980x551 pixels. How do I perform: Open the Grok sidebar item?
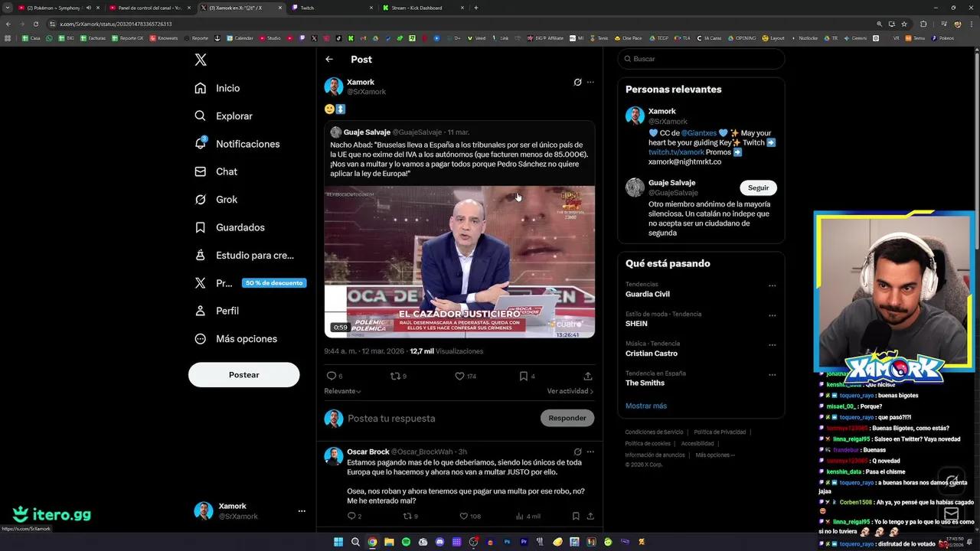point(226,200)
